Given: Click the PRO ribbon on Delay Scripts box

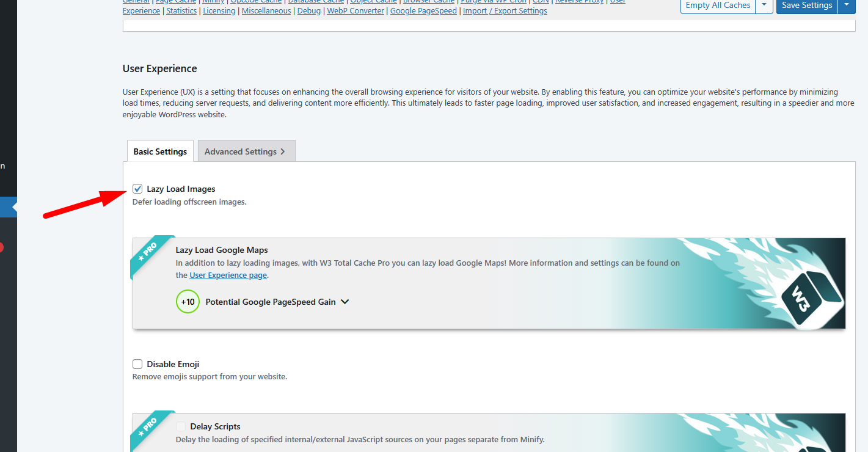Looking at the screenshot, I should tap(148, 427).
